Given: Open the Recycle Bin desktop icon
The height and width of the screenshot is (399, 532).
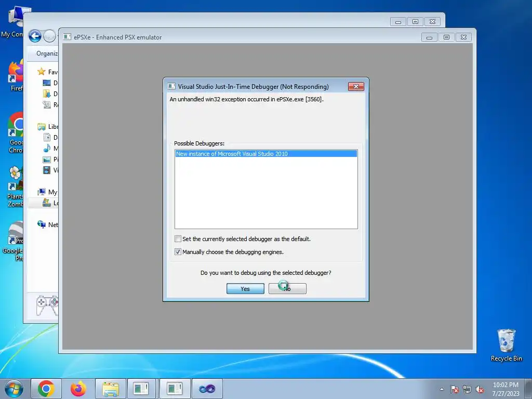Looking at the screenshot, I should 506,345.
